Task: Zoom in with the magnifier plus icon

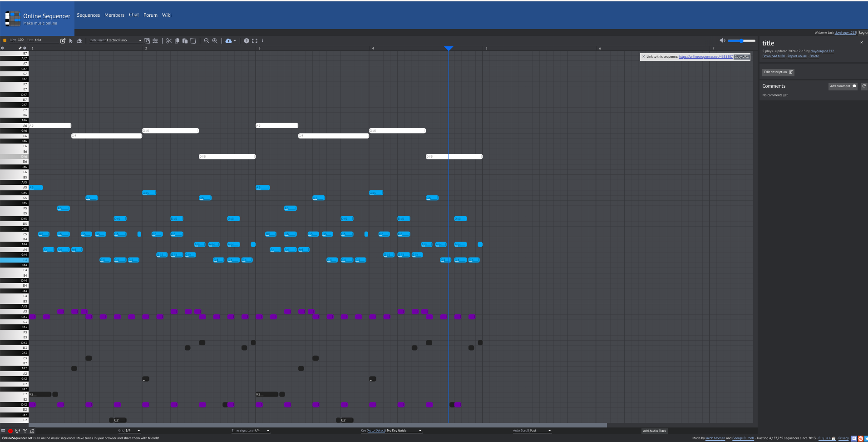Action: tap(215, 41)
